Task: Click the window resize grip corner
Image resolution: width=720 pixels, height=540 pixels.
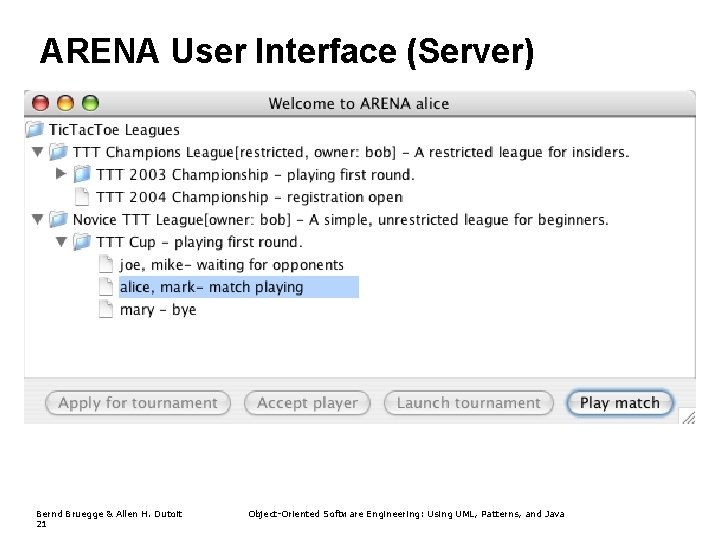Action: pos(688,417)
